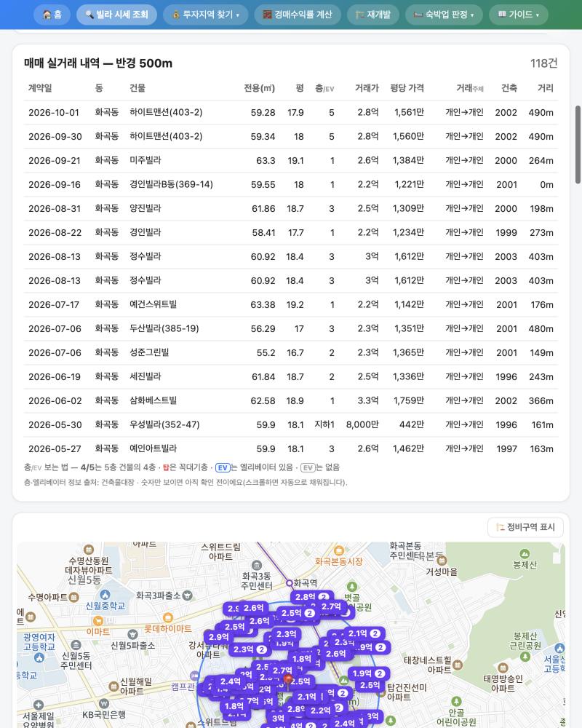Click 경인빌라B동(369-14) building name
The width and height of the screenshot is (582, 728).
click(x=171, y=184)
